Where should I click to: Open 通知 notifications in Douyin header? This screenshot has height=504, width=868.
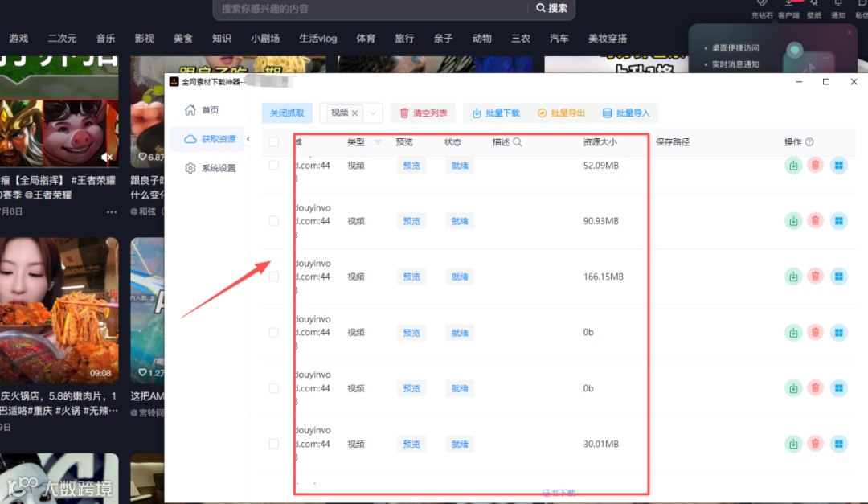point(838,10)
